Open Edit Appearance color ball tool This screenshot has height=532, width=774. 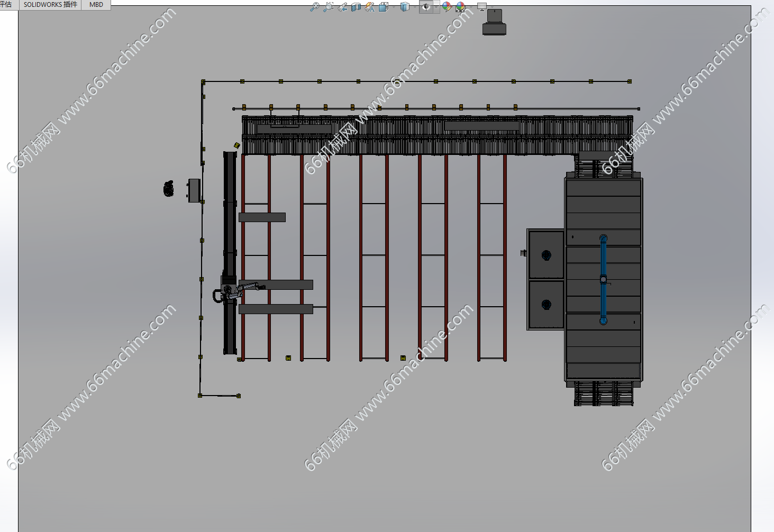click(447, 7)
